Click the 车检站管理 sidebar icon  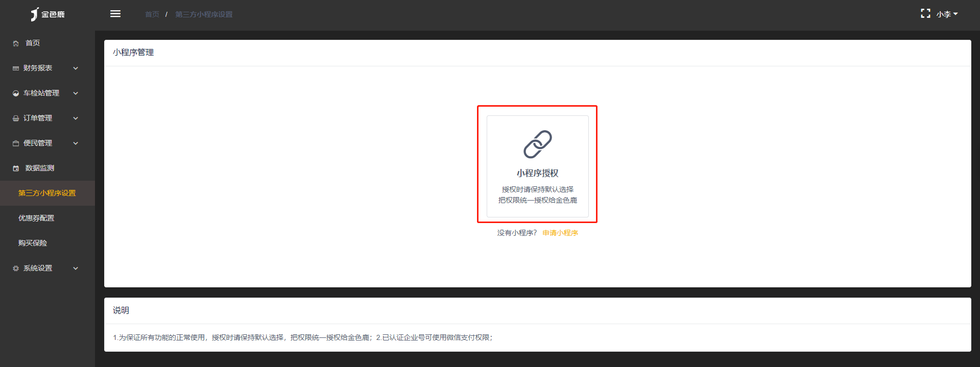pos(16,93)
